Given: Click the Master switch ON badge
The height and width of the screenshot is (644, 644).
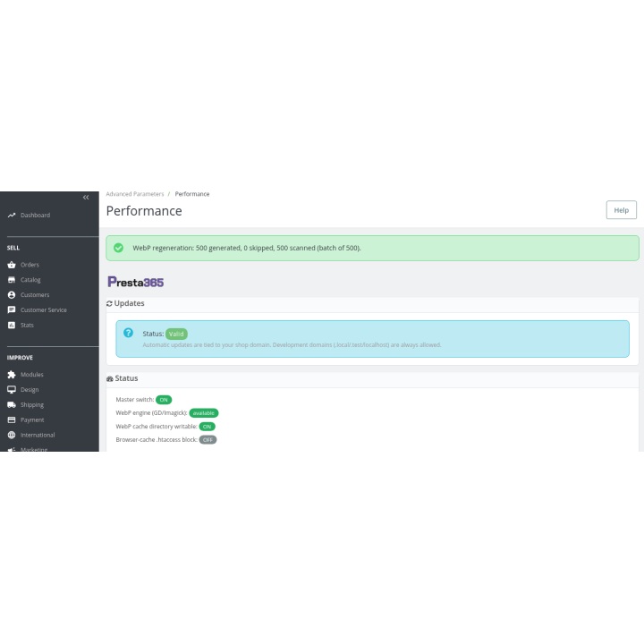Looking at the screenshot, I should click(164, 400).
